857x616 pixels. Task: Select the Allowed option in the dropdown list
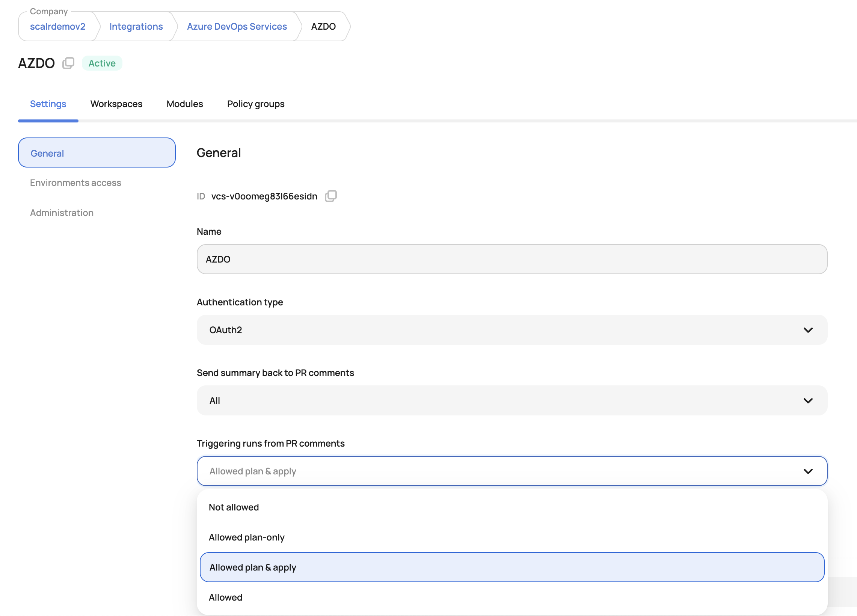pyautogui.click(x=226, y=598)
